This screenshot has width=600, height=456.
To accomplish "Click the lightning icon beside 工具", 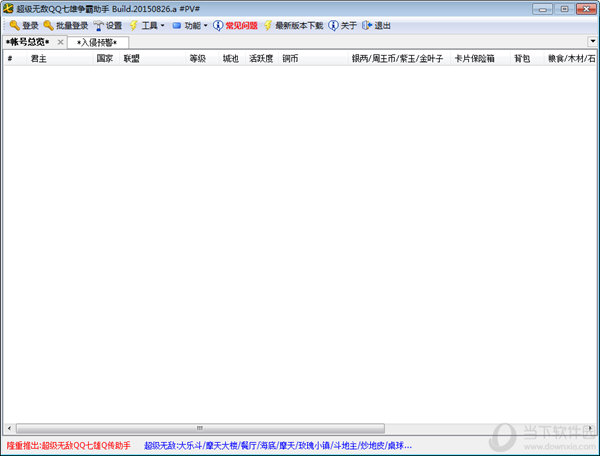I will click(x=134, y=26).
